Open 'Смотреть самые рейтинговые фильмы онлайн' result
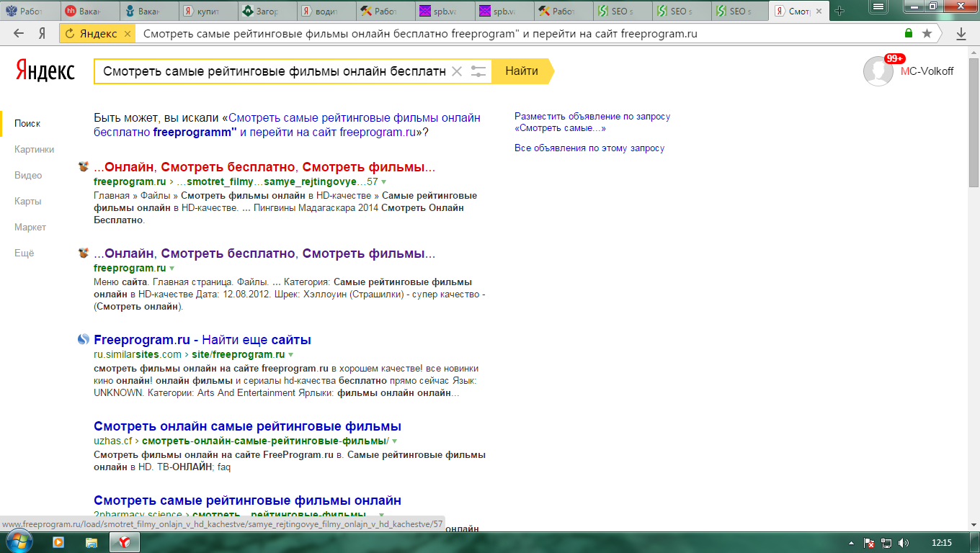The height and width of the screenshot is (553, 980). pos(247,500)
